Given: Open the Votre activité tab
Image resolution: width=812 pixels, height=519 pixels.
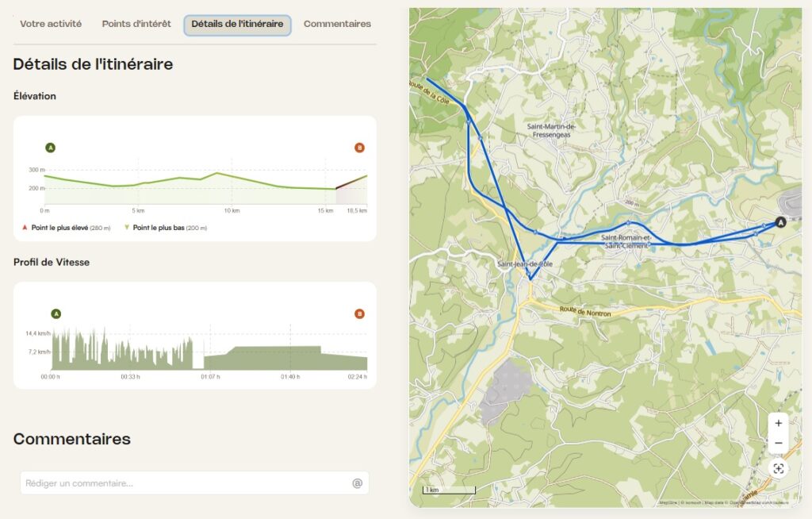Looking at the screenshot, I should point(51,24).
